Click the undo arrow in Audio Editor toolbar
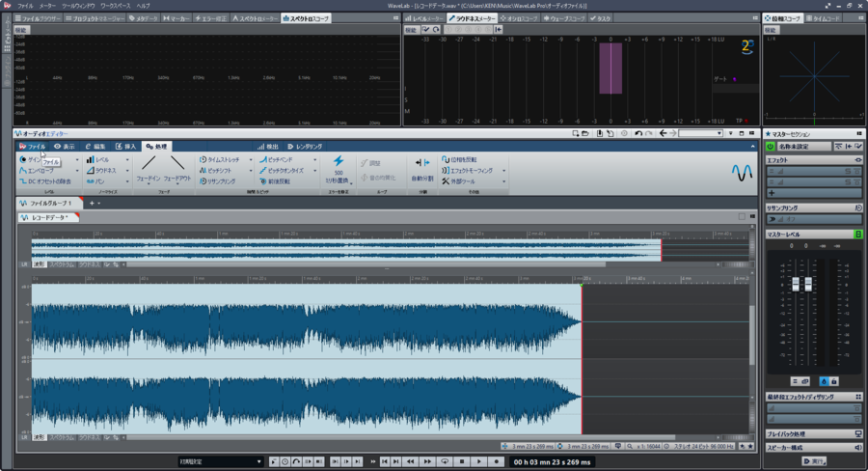The image size is (868, 471). tap(638, 133)
